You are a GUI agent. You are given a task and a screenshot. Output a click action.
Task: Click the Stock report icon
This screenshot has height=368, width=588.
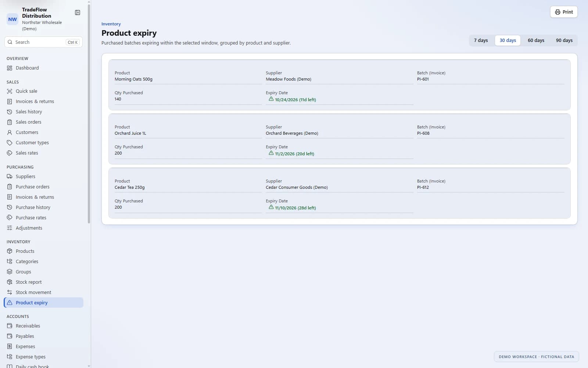[x=10, y=282]
